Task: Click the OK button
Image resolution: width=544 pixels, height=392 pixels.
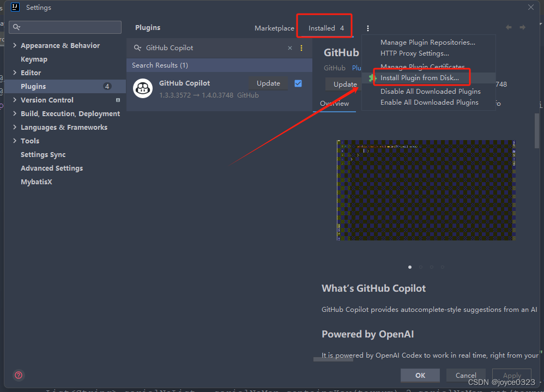Action: pyautogui.click(x=420, y=375)
